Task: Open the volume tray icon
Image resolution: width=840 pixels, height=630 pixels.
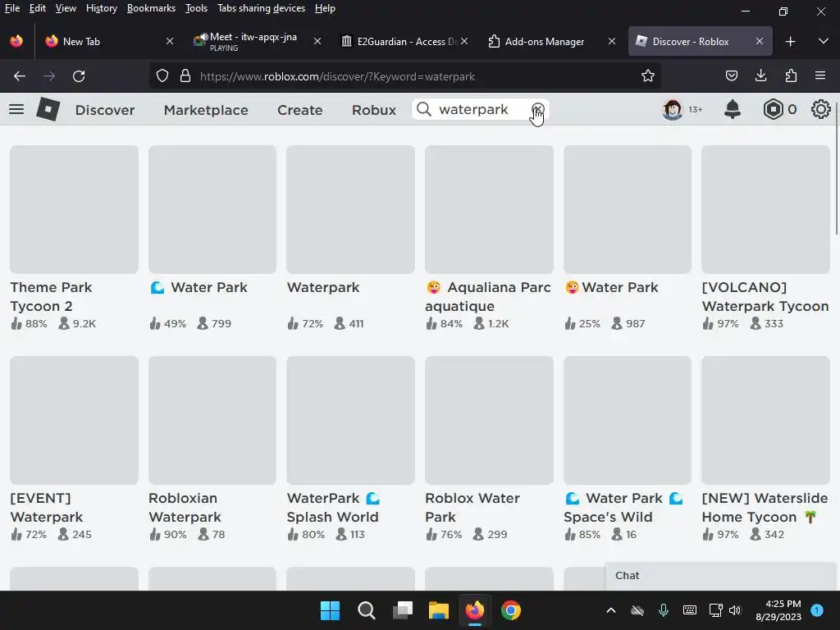Action: [x=735, y=610]
